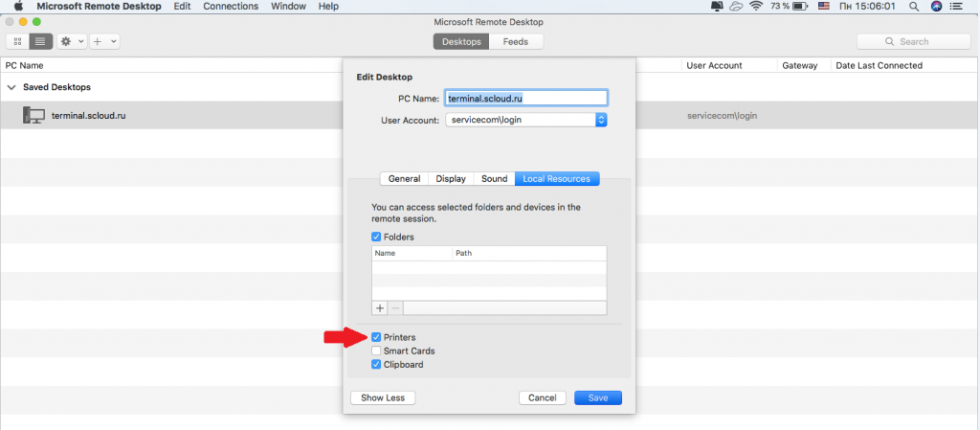This screenshot has height=430, width=980.
Task: Open Spotlight search magnifier icon
Action: (x=913, y=7)
